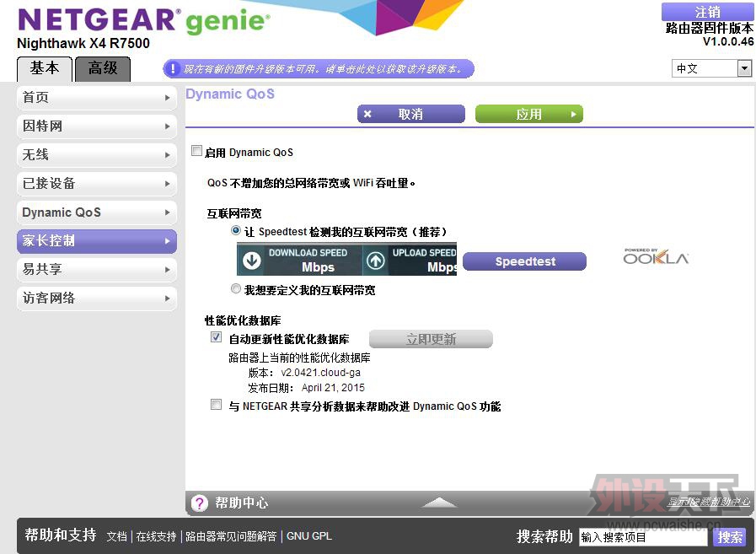Click the Nighthawk X4 R7500 model text
The width and height of the screenshot is (756, 554).
click(83, 44)
